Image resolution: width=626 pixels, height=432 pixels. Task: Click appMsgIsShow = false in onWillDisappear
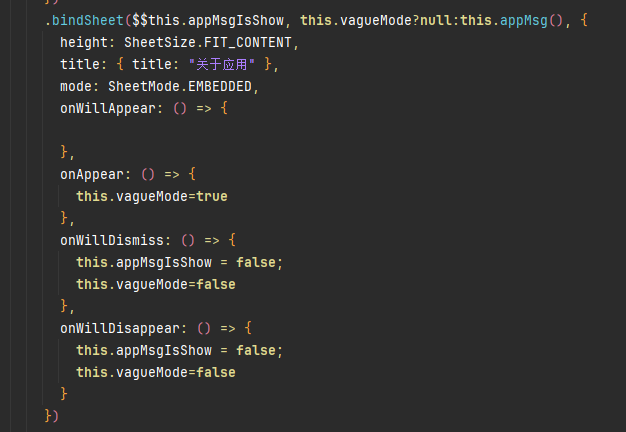point(179,351)
